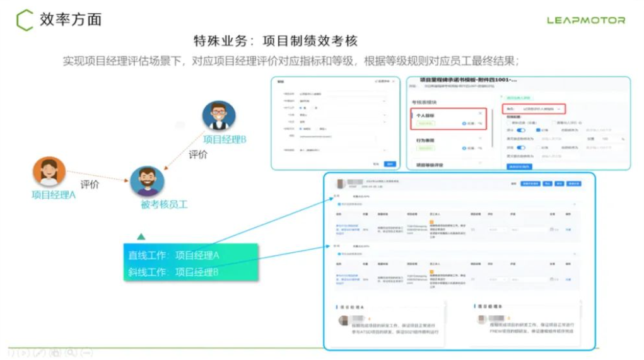The height and width of the screenshot is (360, 644).
Task: Open the first row's blue indicator link
Action: coord(347,229)
